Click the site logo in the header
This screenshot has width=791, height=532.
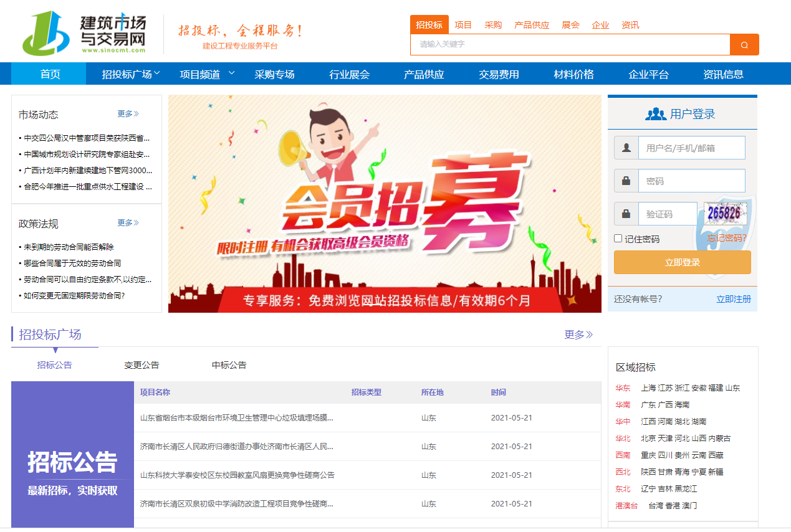[x=84, y=32]
